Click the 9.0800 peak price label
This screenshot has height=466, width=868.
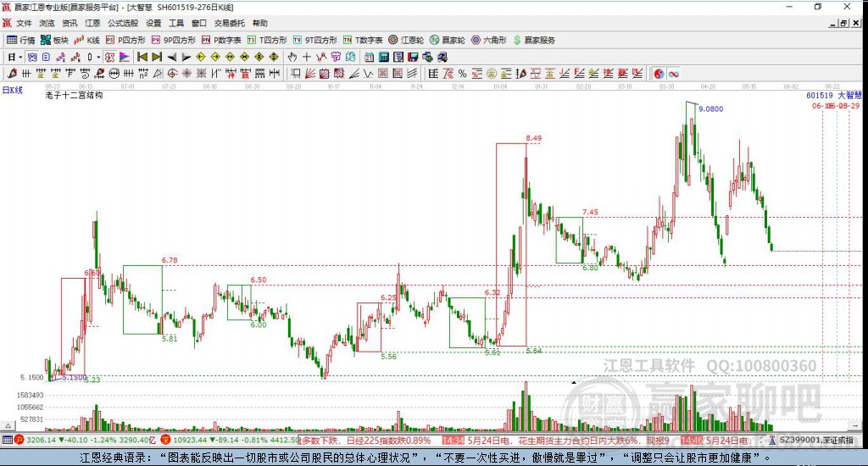(711, 109)
